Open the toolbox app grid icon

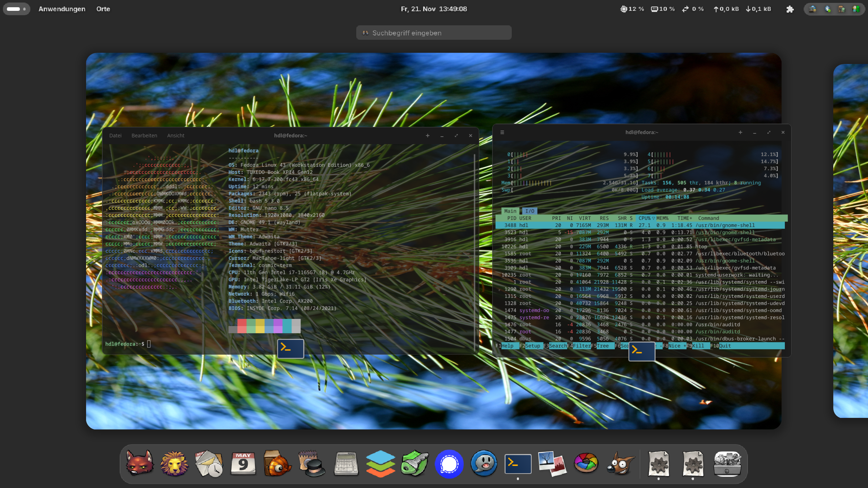(x=727, y=463)
